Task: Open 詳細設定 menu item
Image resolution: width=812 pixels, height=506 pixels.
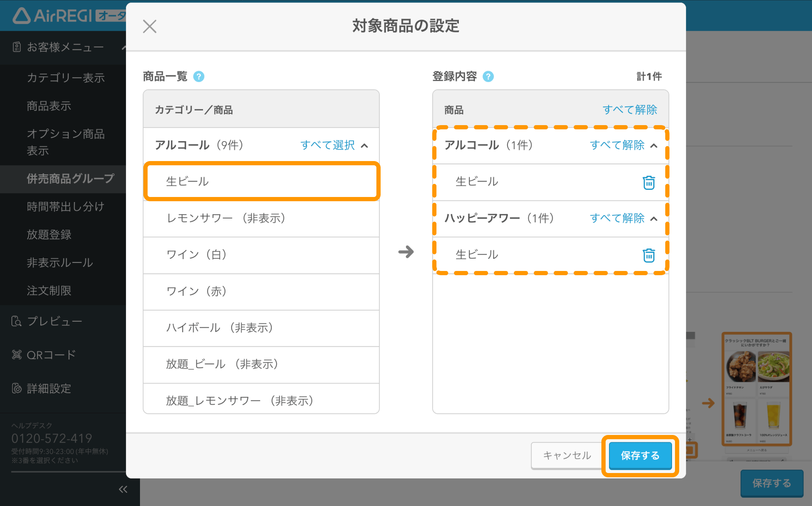Action: tap(49, 388)
